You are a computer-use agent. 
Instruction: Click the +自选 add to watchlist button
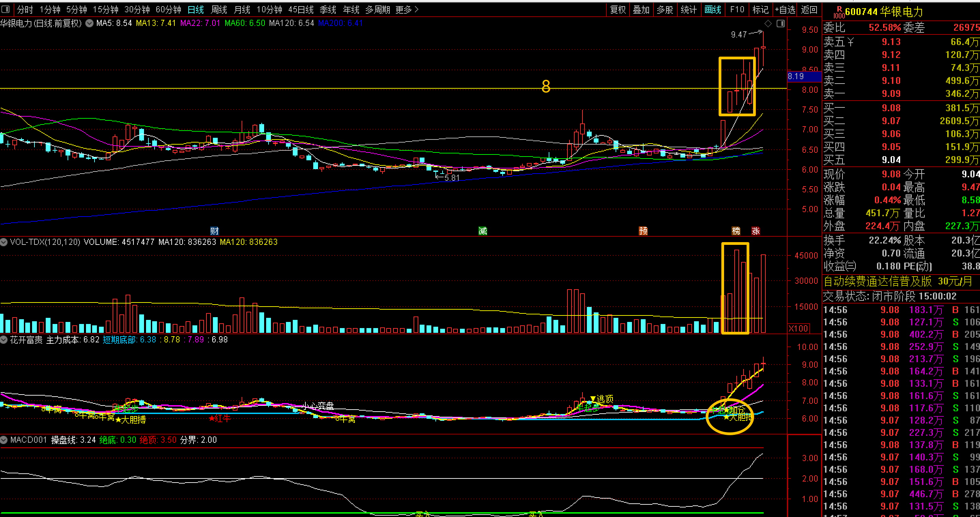[x=784, y=10]
